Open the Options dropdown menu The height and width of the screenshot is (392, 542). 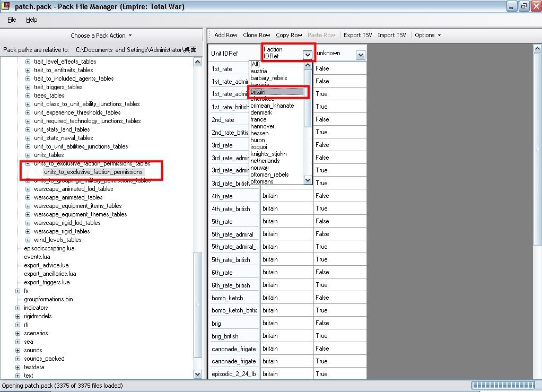click(427, 35)
